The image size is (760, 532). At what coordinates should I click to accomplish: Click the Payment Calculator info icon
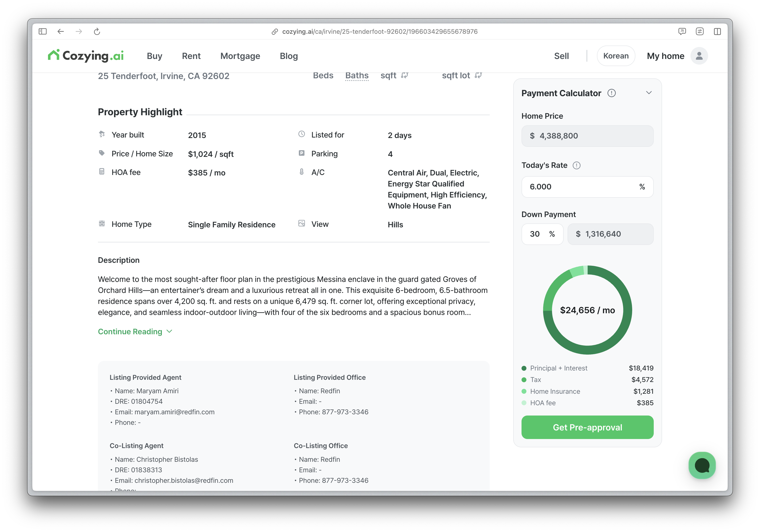click(x=612, y=93)
